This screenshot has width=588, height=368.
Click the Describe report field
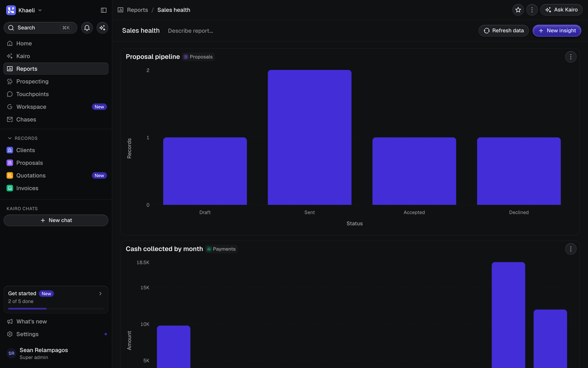pos(190,31)
